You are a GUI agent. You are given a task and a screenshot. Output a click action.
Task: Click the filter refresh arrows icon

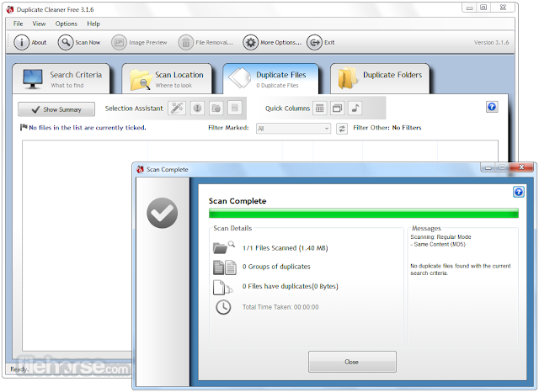click(342, 129)
